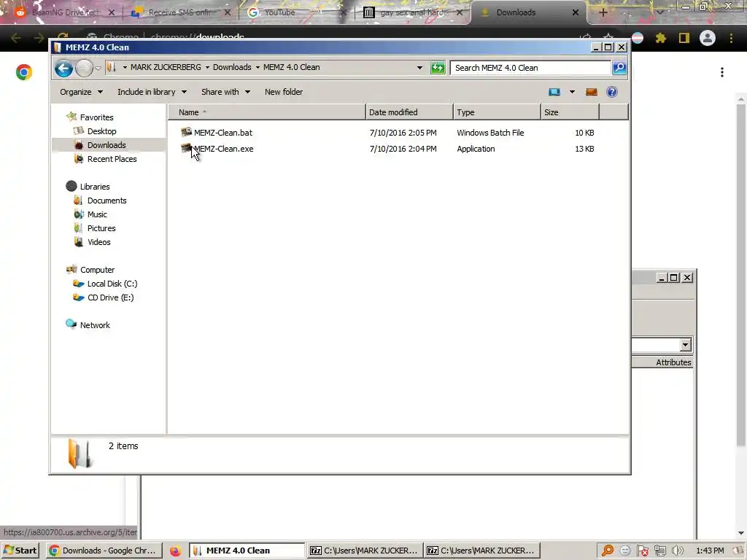747x560 pixels.
Task: Click the Start button on taskbar
Action: tap(20, 551)
